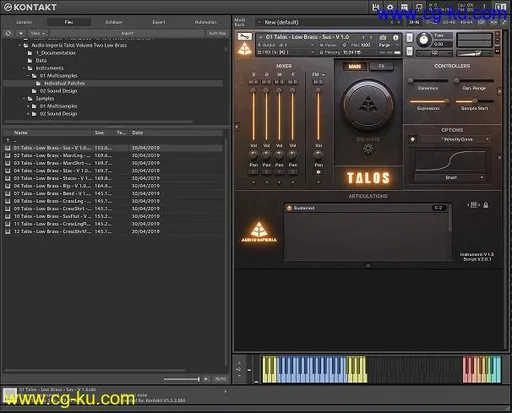Solo the instrument with S button

pos(410,37)
